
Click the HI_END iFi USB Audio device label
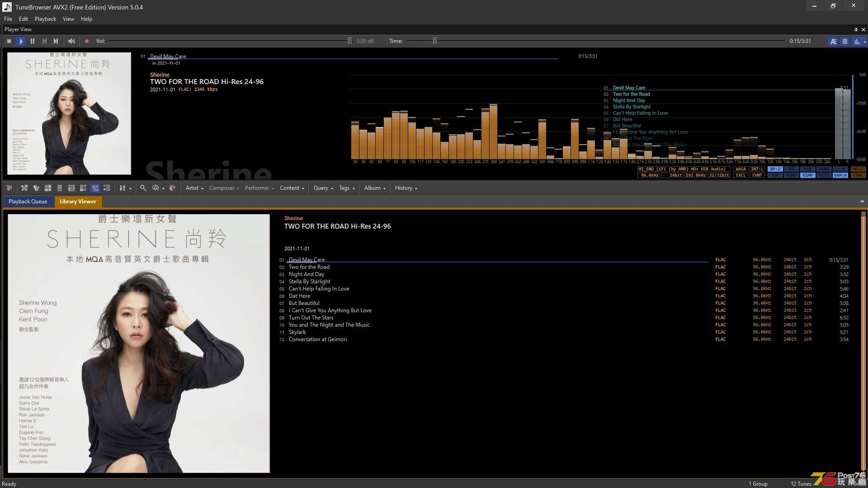[x=684, y=169]
